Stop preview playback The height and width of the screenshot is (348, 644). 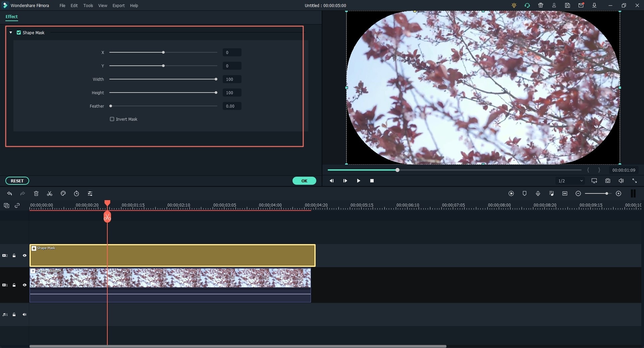click(372, 181)
